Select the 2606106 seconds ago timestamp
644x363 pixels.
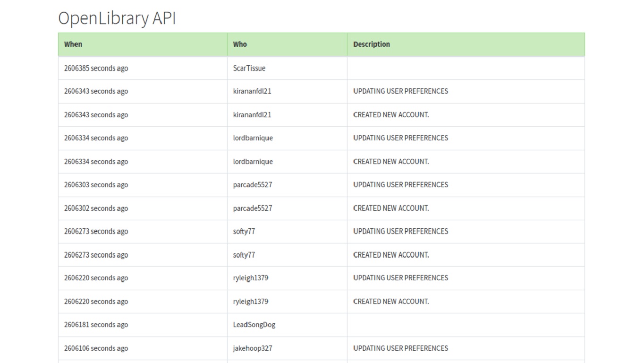pyautogui.click(x=96, y=348)
